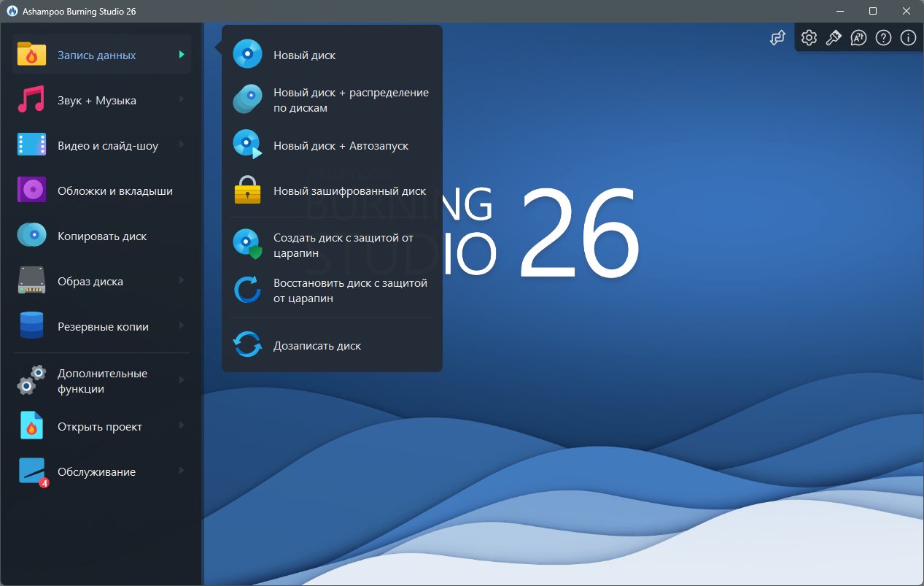The height and width of the screenshot is (586, 924).
Task: Open the settings gear icon
Action: [809, 38]
